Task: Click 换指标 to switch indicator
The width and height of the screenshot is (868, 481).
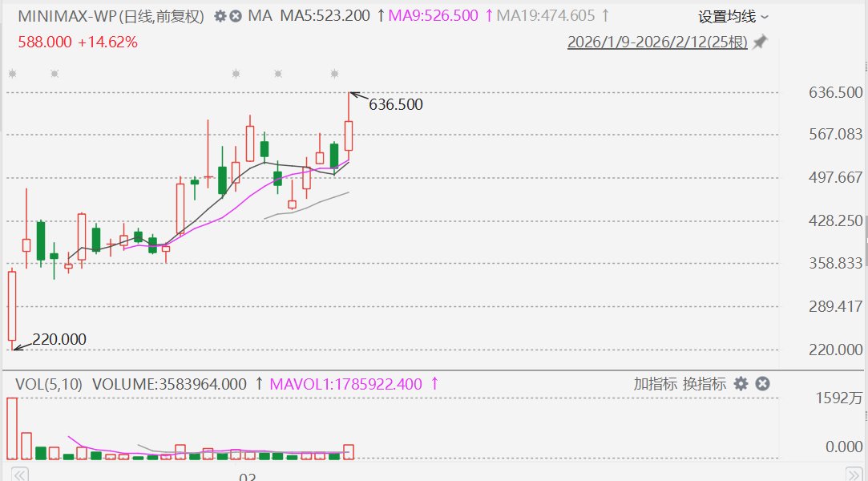Action: click(704, 384)
